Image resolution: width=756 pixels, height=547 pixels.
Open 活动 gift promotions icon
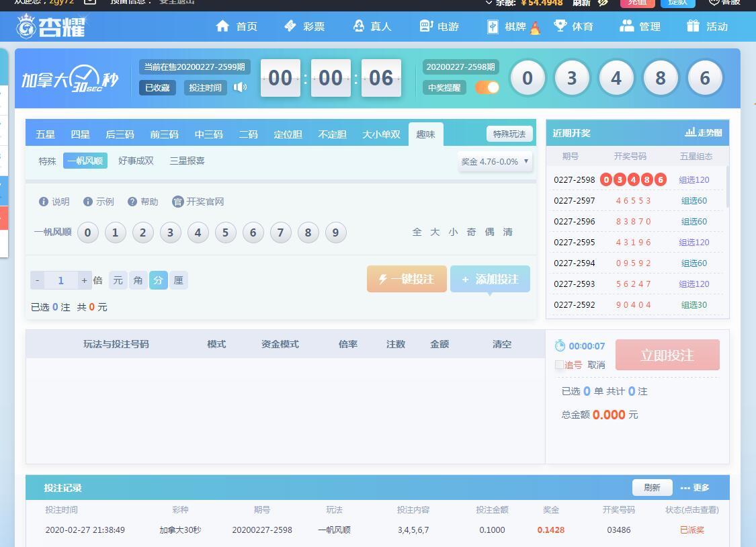[x=693, y=26]
